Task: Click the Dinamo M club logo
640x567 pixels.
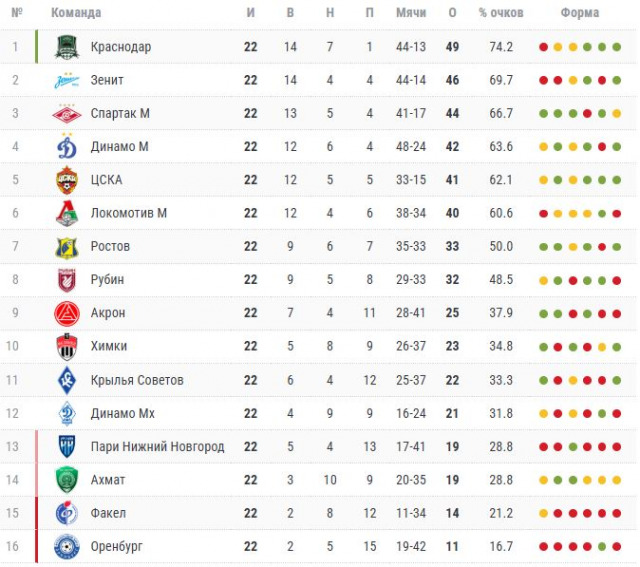Action: click(66, 147)
